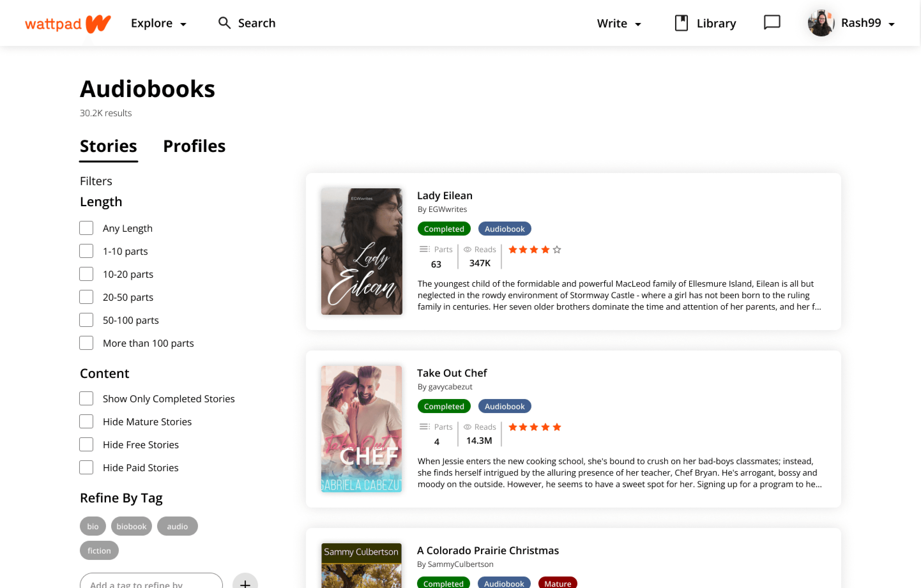Expand the Rash99 account dropdown arrow
The image size is (921, 588).
pyautogui.click(x=892, y=24)
